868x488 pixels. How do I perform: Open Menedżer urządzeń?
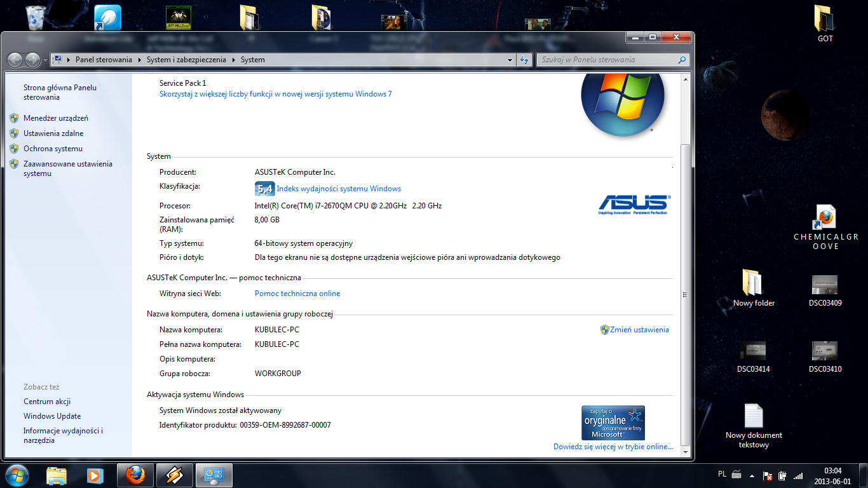(x=56, y=118)
